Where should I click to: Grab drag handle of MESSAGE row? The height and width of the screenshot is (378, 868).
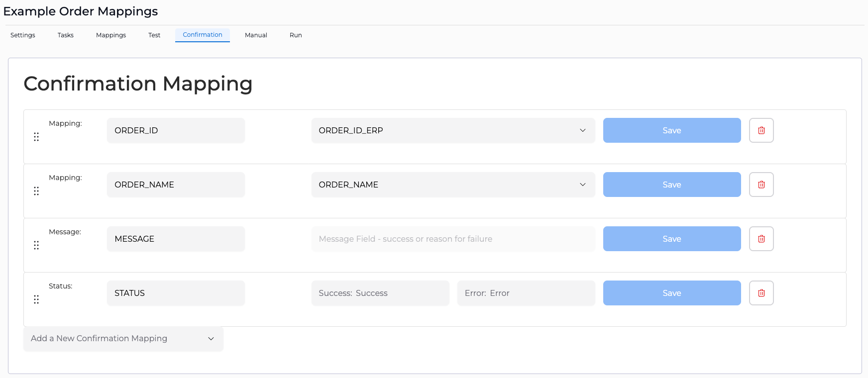coord(36,245)
